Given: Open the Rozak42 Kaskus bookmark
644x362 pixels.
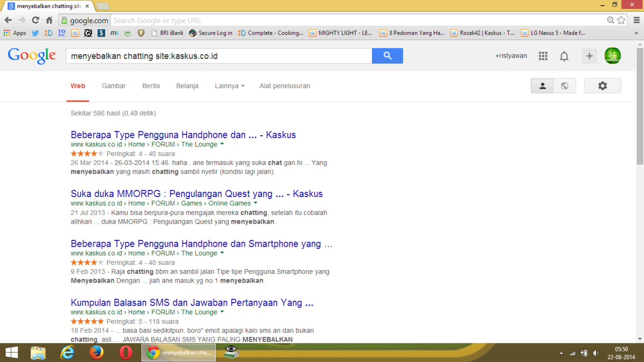Looking at the screenshot, I should 482,33.
